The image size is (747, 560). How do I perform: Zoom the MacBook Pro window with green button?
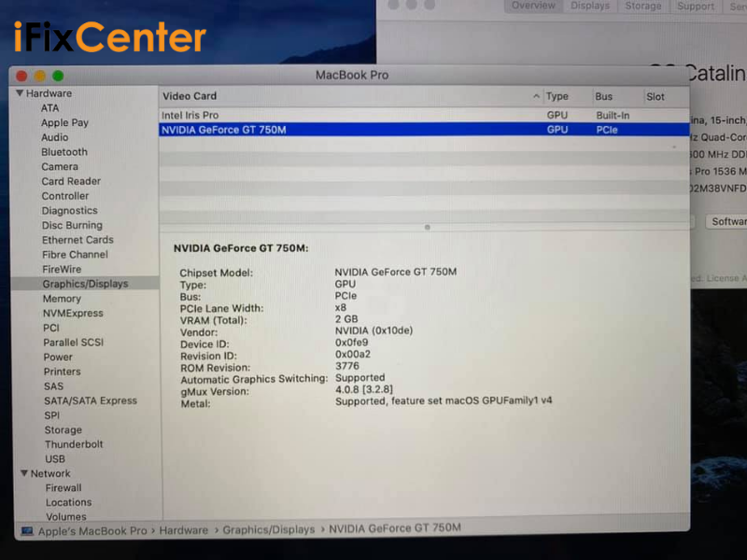[58, 77]
